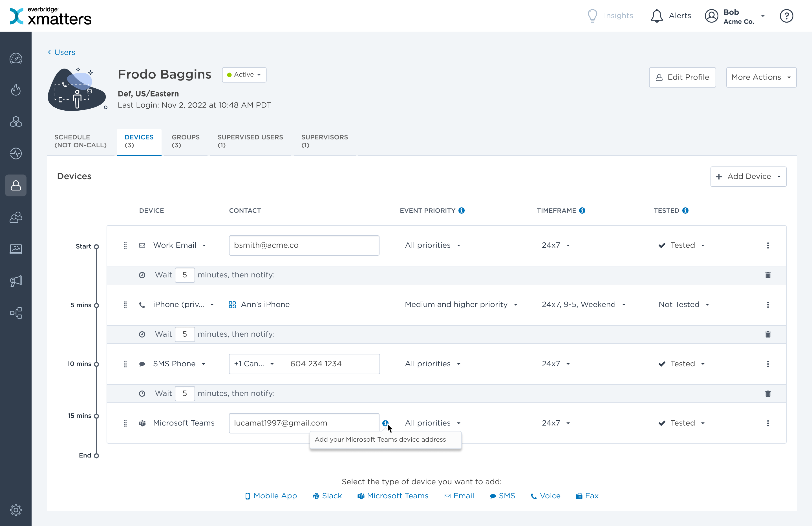The height and width of the screenshot is (526, 812).
Task: Grab drag handle of Work Email row
Action: coord(125,245)
